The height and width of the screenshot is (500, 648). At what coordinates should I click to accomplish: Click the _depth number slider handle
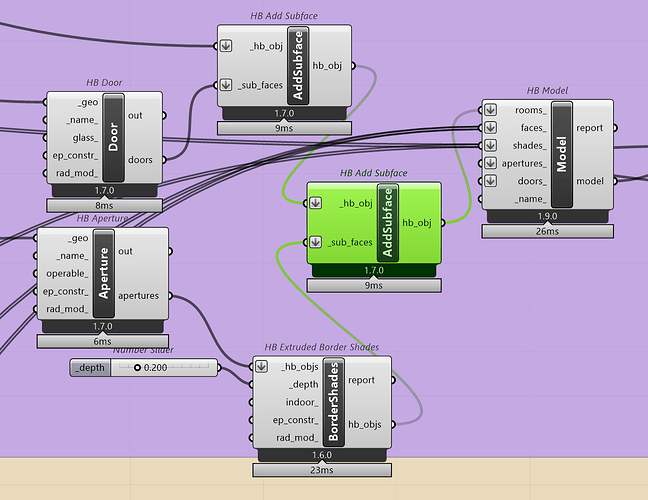click(x=136, y=367)
